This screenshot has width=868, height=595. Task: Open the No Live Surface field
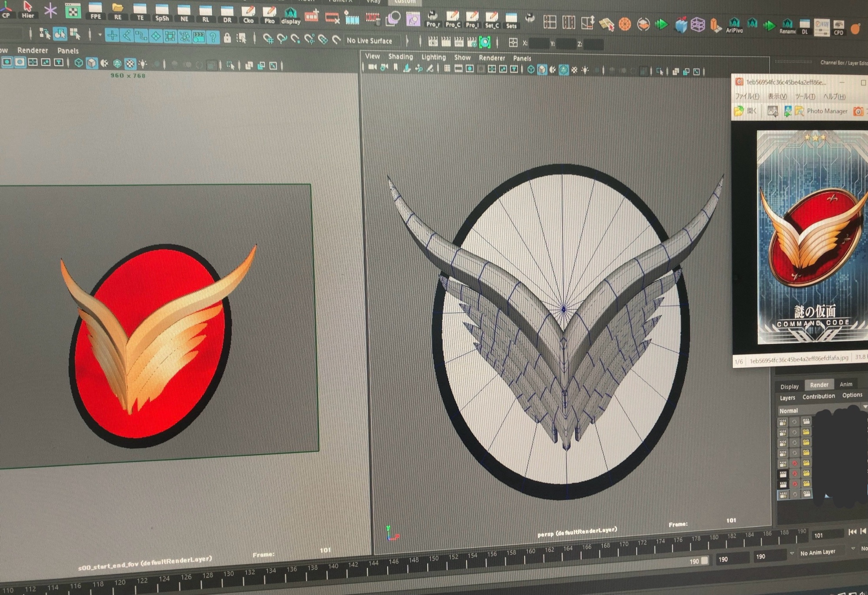point(370,41)
